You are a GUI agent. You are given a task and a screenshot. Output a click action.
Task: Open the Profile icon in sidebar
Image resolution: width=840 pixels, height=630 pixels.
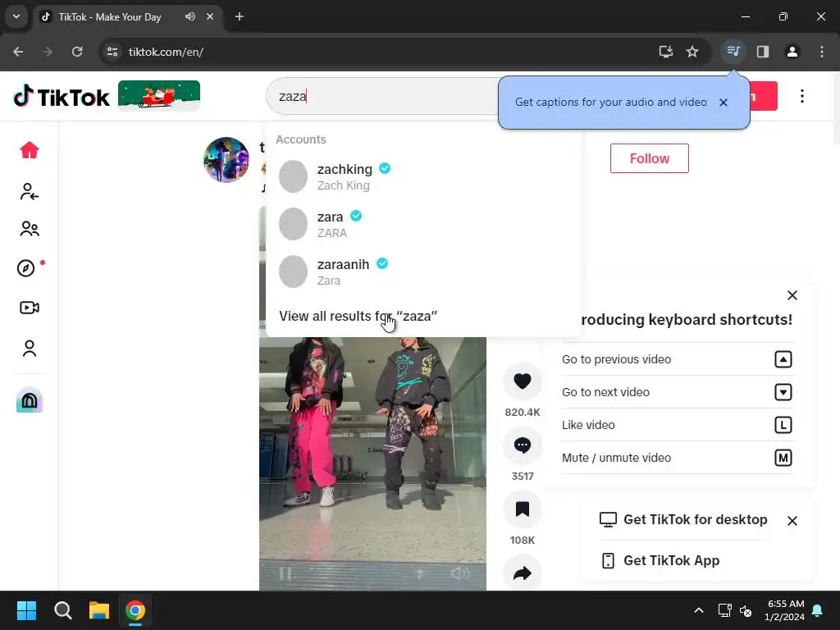[x=30, y=348]
